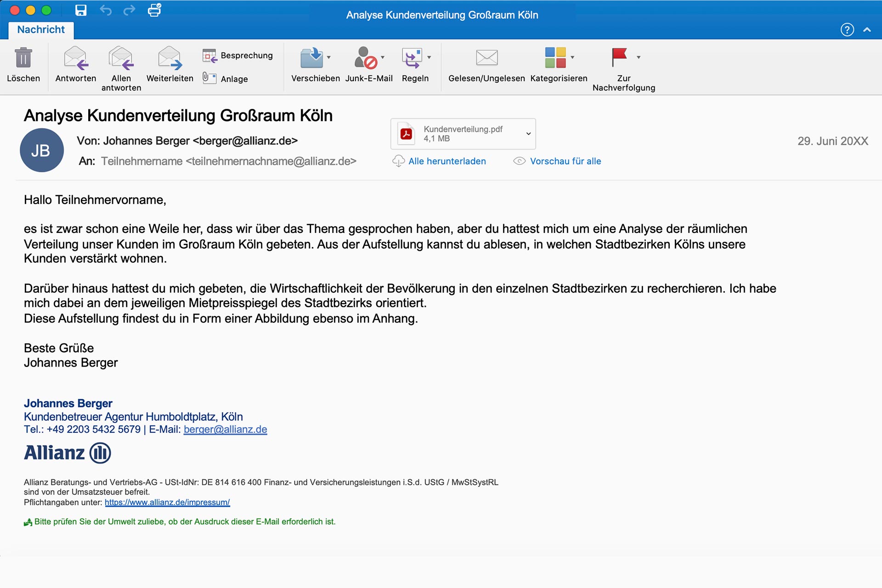
Task: Toggle Gelesen/Ungelesen read status
Action: (x=486, y=58)
